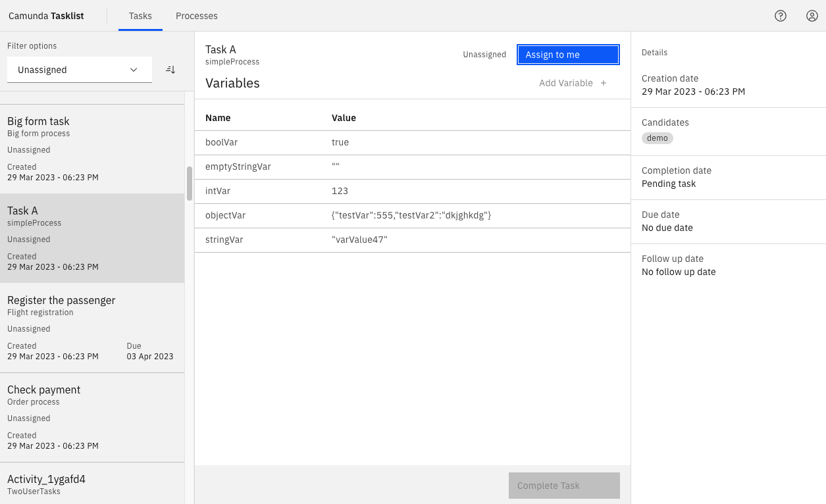Click the plus icon beside Add Variable
826x504 pixels.
[x=604, y=83]
